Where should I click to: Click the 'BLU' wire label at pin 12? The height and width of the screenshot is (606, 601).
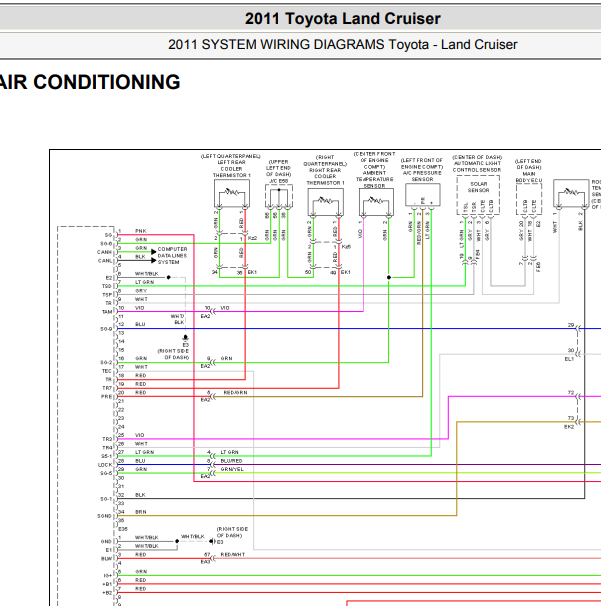point(140,324)
